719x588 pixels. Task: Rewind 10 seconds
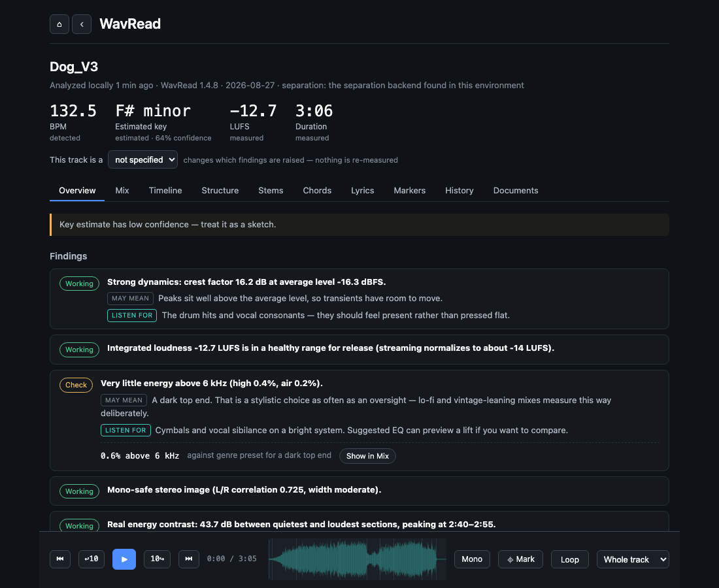(92, 559)
